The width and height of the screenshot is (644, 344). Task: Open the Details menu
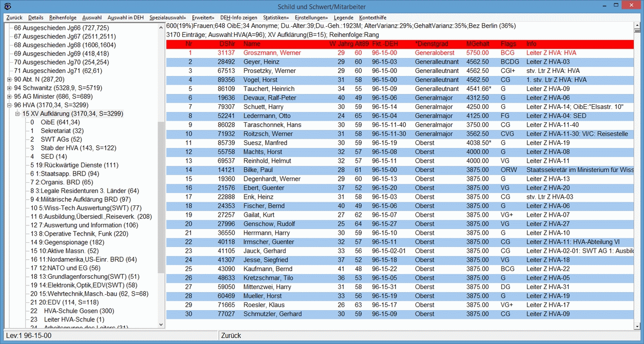(x=36, y=17)
